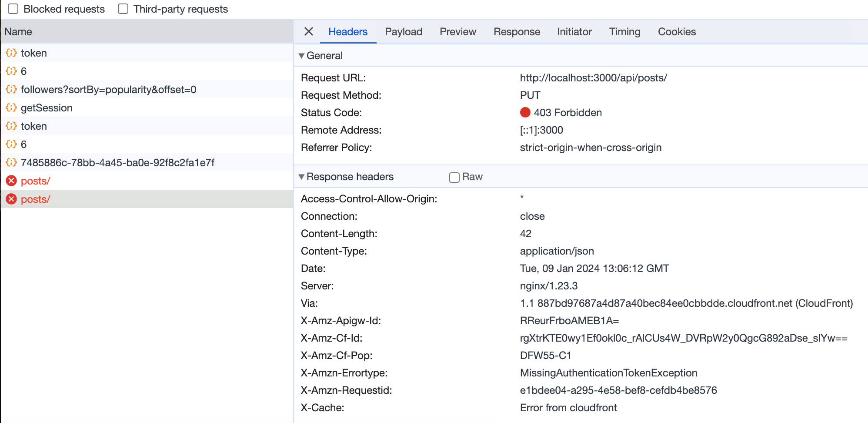Open the Timing tab
868x423 pixels.
point(624,32)
